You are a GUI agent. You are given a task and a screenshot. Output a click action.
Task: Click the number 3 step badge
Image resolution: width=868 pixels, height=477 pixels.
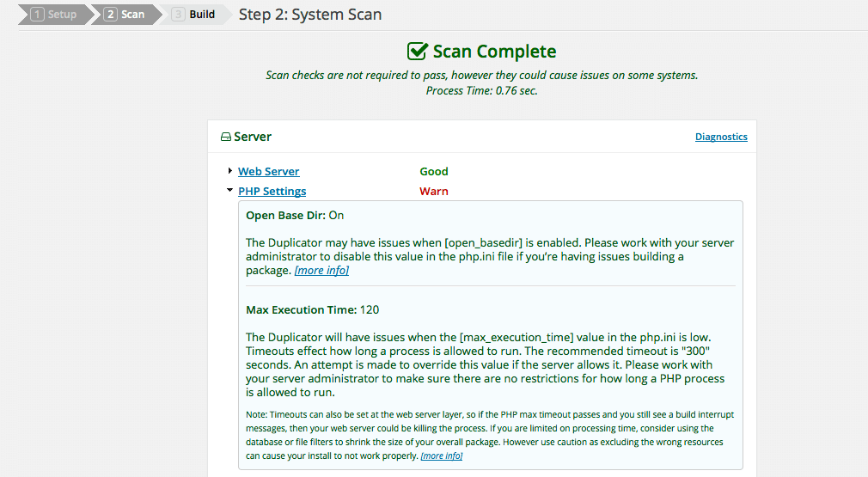178,15
